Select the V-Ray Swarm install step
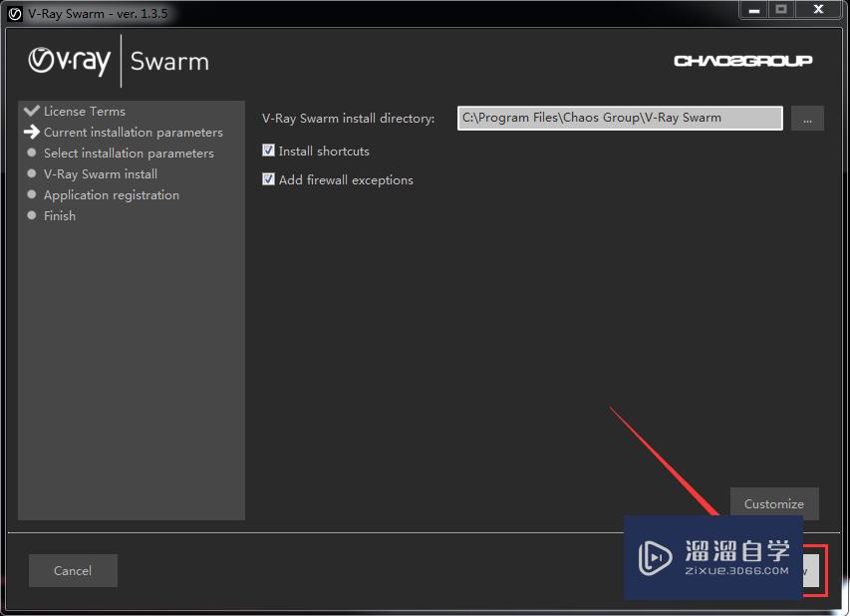 101,174
